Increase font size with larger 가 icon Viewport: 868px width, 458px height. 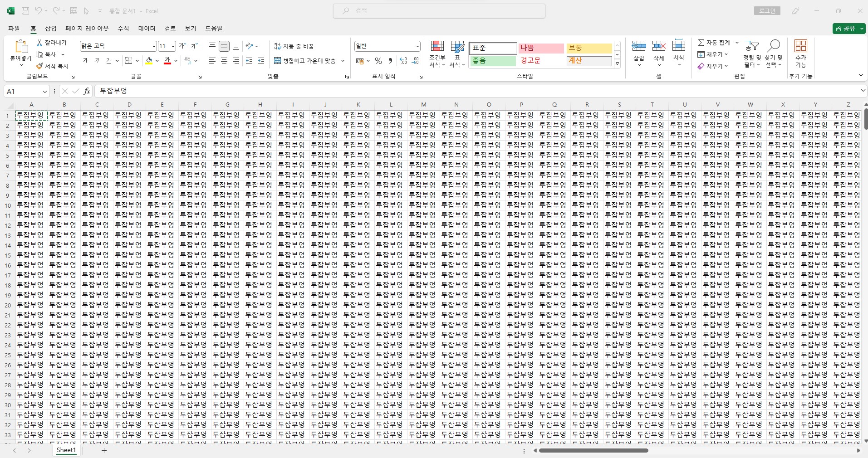[182, 46]
